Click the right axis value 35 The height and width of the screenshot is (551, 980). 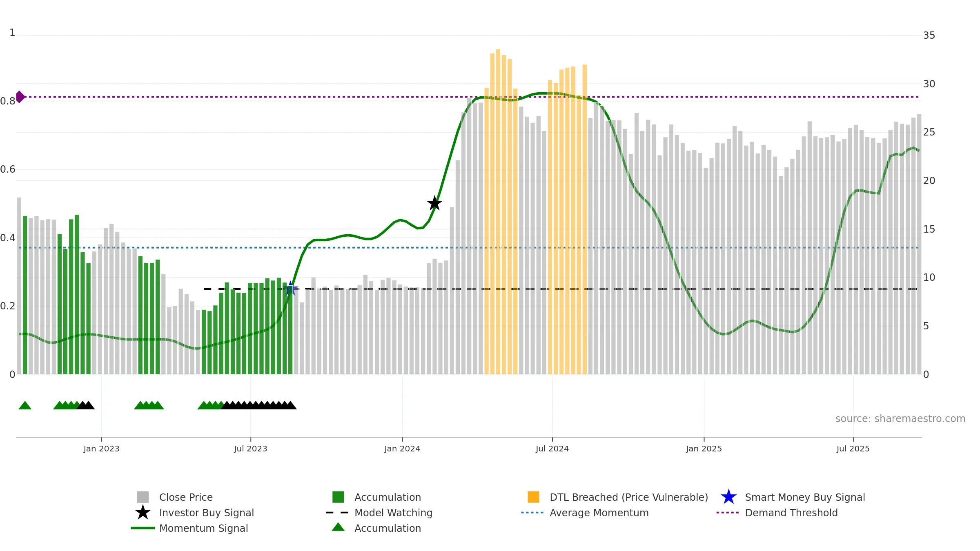(929, 36)
